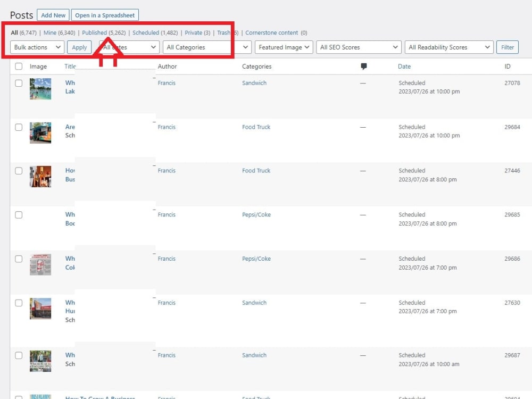Image resolution: width=532 pixels, height=399 pixels.
Task: Open the thumbnail of post 29687
Action: click(40, 361)
